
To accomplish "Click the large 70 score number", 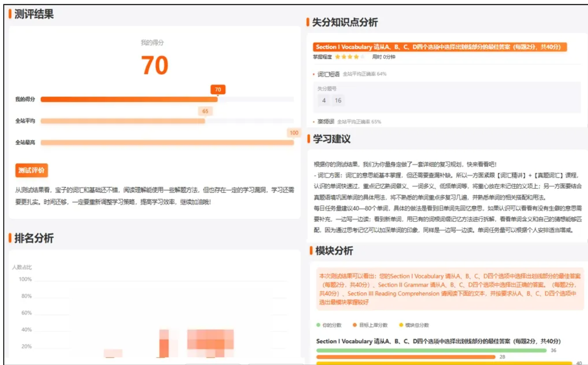I will pyautogui.click(x=155, y=65).
